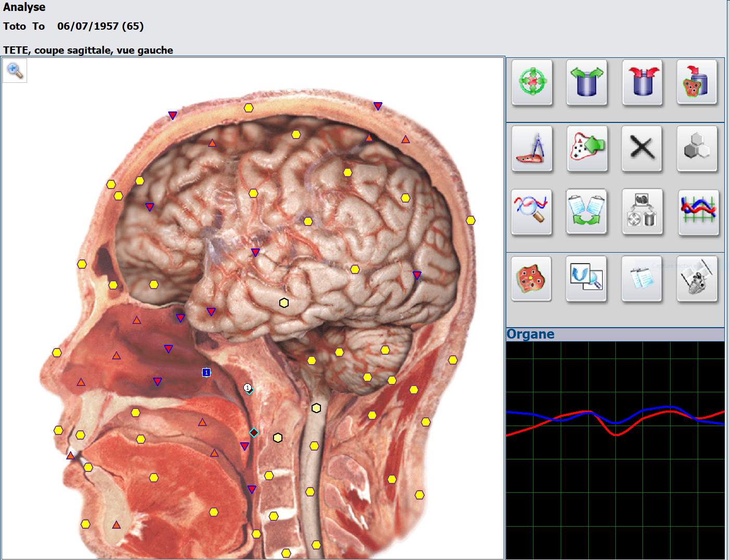Click the gray hexagons icon
The image size is (730, 560).
click(x=697, y=148)
